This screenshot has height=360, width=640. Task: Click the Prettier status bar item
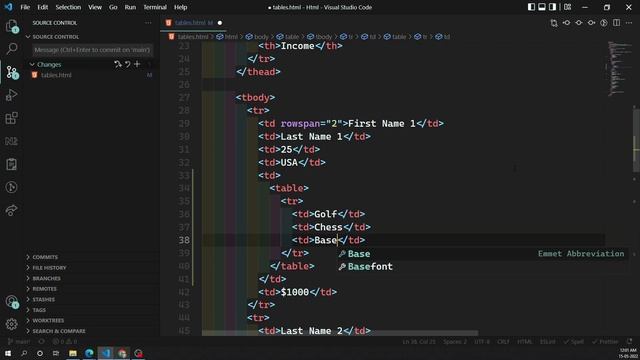pyautogui.click(x=606, y=342)
